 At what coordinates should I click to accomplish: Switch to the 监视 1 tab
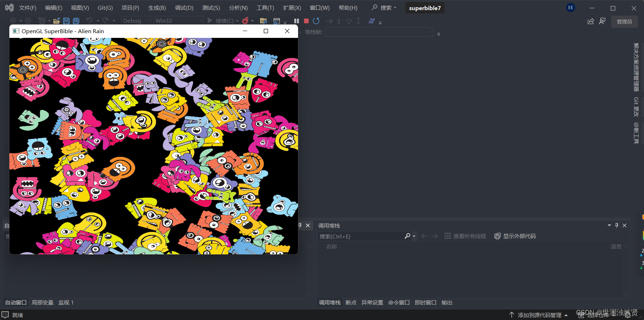point(66,302)
